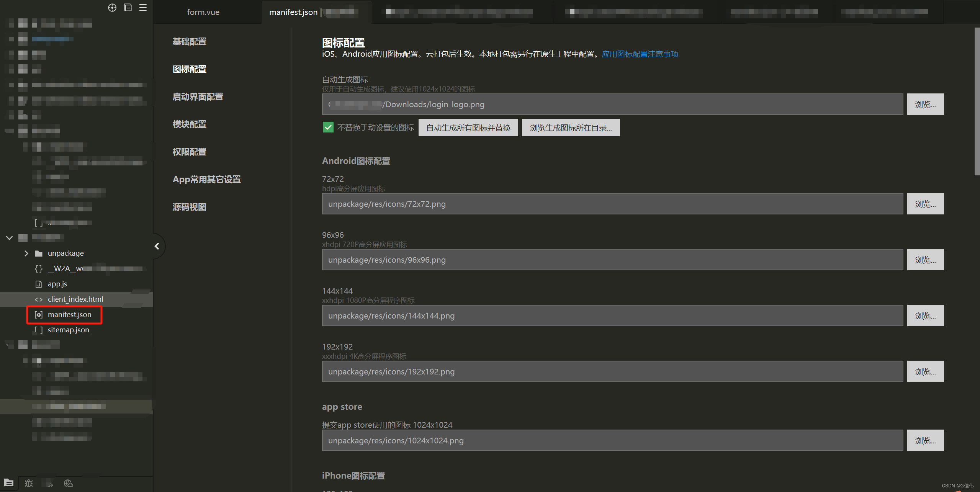The height and width of the screenshot is (492, 980).
Task: Expand the unpackage folder
Action: [26, 253]
